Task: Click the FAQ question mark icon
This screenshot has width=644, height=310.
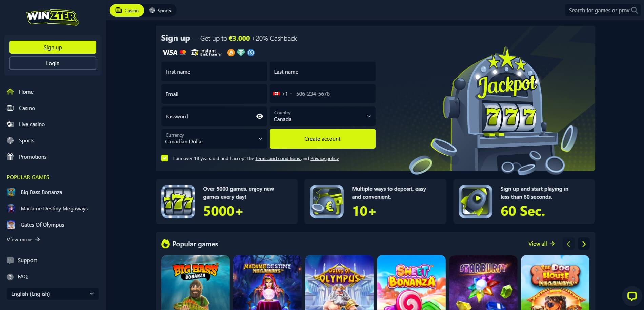Action: tap(10, 277)
